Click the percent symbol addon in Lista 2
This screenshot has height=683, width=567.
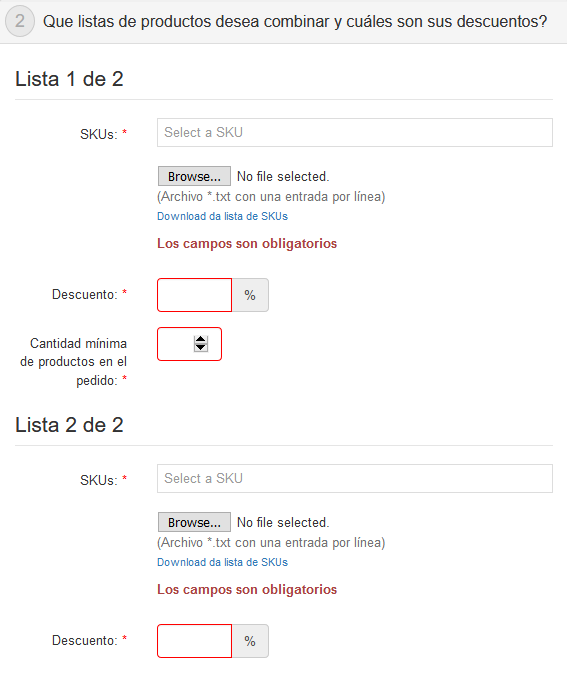[250, 641]
